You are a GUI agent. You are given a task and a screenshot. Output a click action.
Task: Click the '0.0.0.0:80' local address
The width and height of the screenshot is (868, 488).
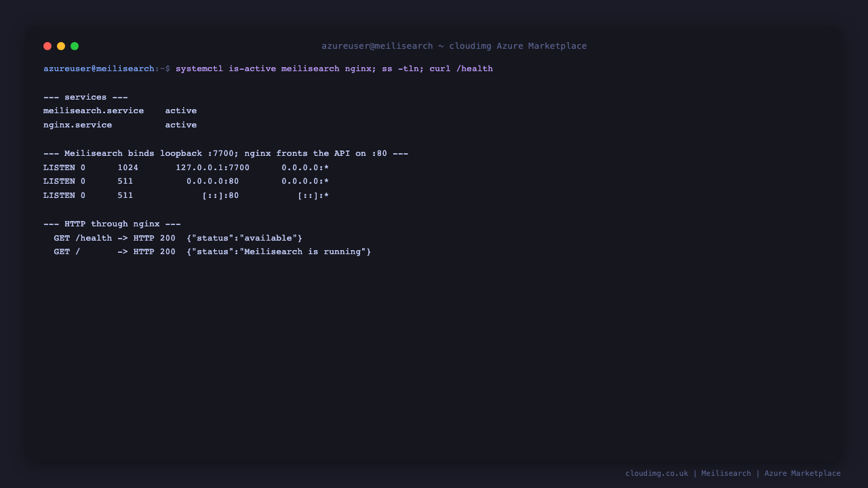[x=213, y=181]
